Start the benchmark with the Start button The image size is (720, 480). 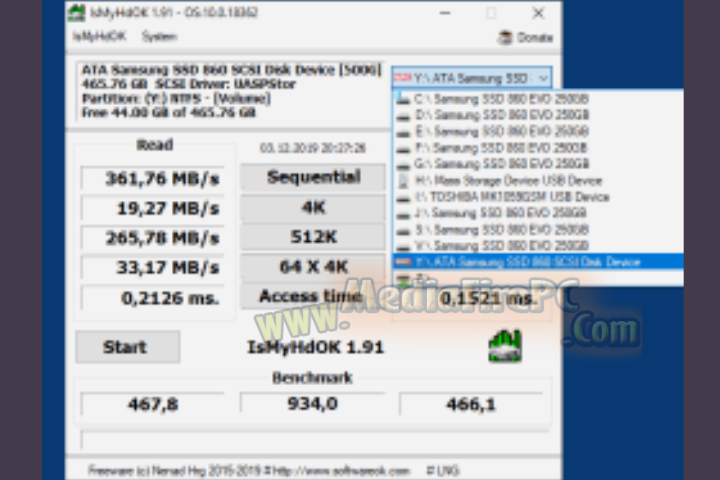click(x=128, y=347)
